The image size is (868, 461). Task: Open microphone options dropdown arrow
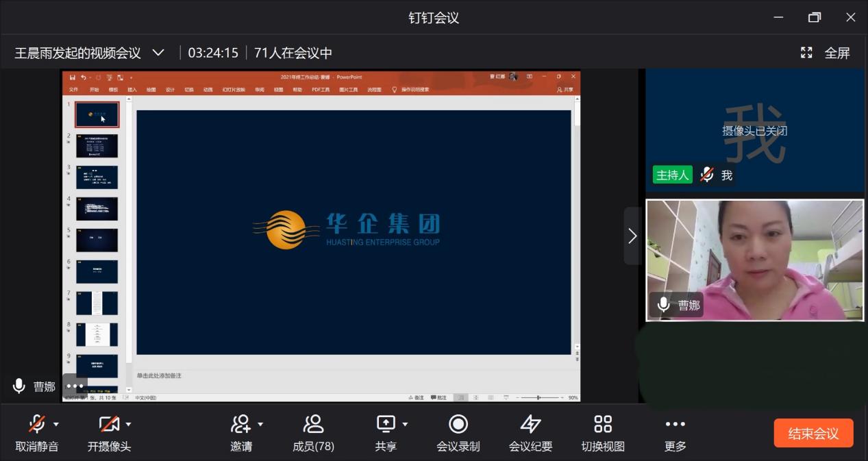point(56,425)
